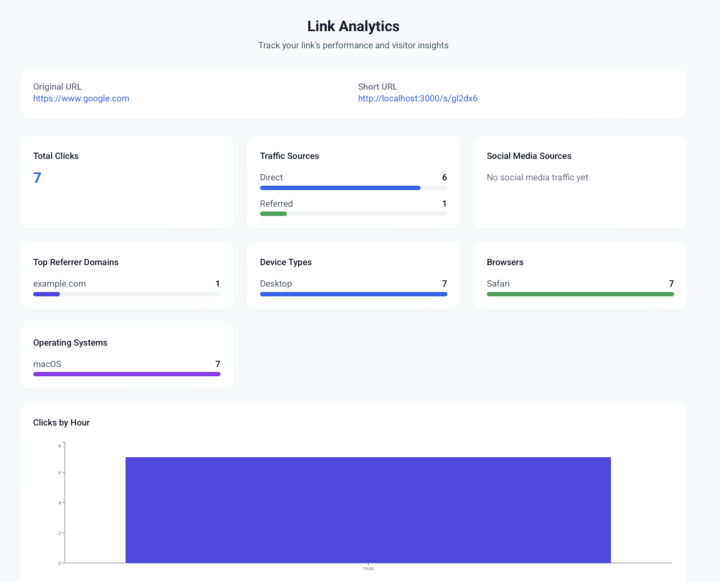The width and height of the screenshot is (720, 582).
Task: Click the example.com referrer progress bar
Action: click(x=47, y=294)
